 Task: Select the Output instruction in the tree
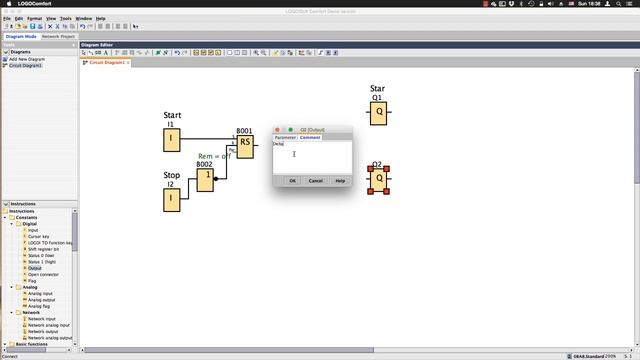coord(35,269)
